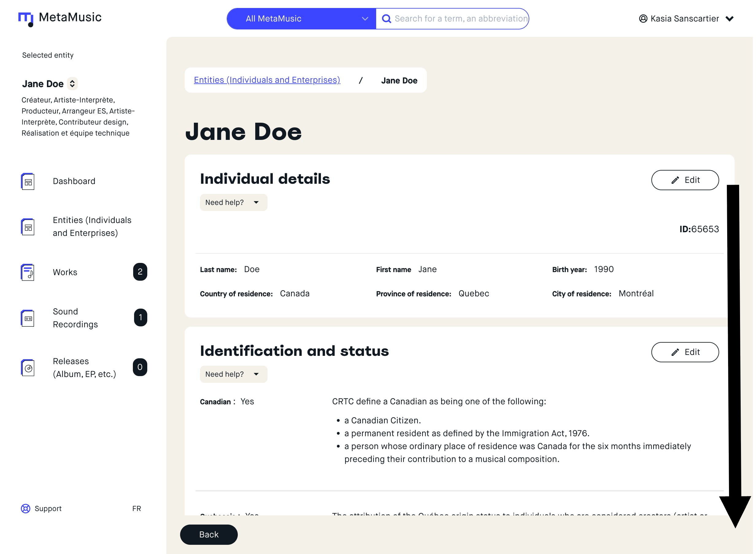The width and height of the screenshot is (756, 554).
Task: Go to Sound Recordings in sidebar
Action: pyautogui.click(x=75, y=318)
